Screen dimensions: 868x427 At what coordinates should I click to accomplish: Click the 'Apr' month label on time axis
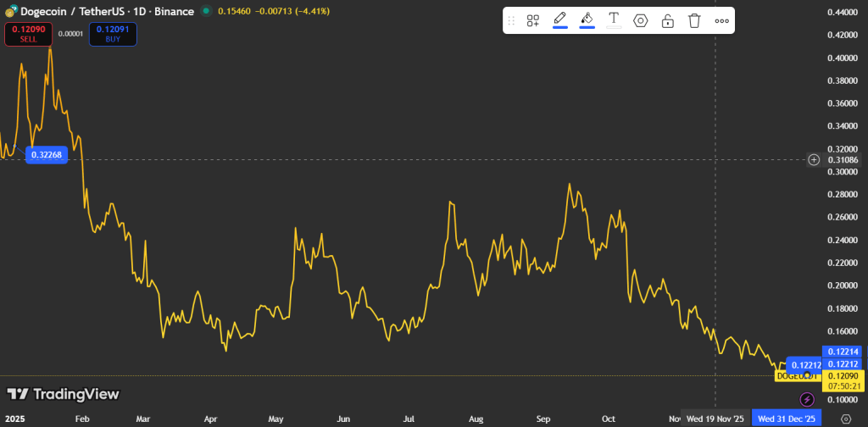click(210, 419)
